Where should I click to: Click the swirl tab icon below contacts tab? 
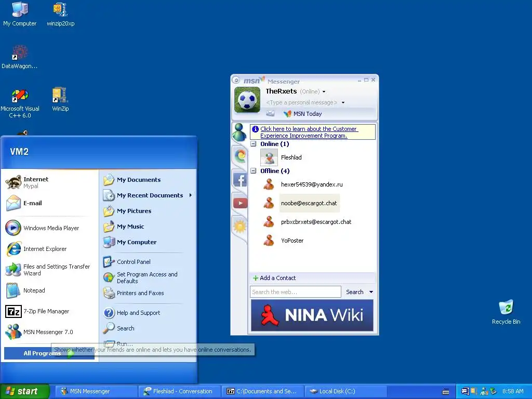240,156
